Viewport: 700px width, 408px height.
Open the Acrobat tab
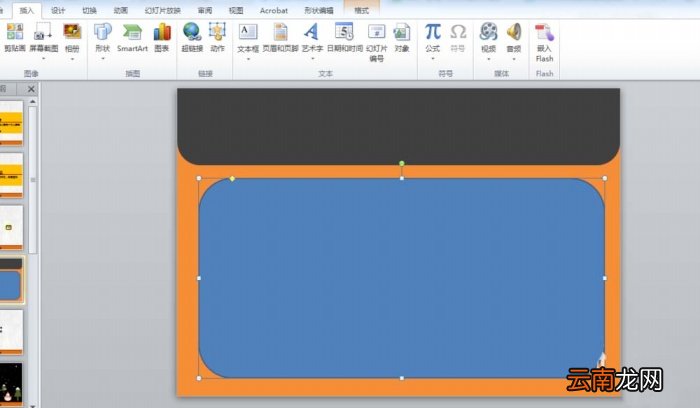coord(274,10)
